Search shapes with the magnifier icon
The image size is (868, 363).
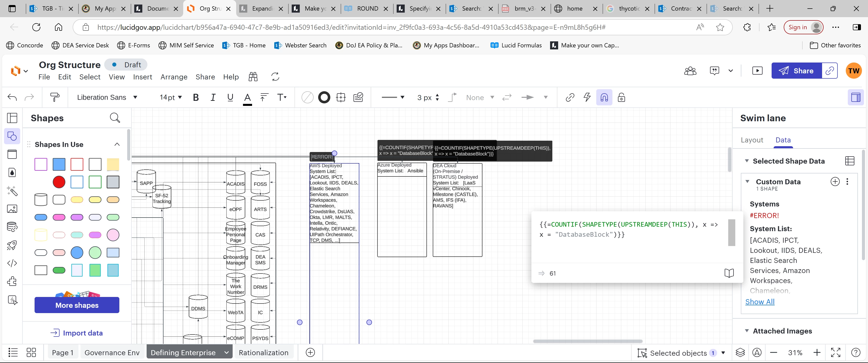click(x=115, y=118)
